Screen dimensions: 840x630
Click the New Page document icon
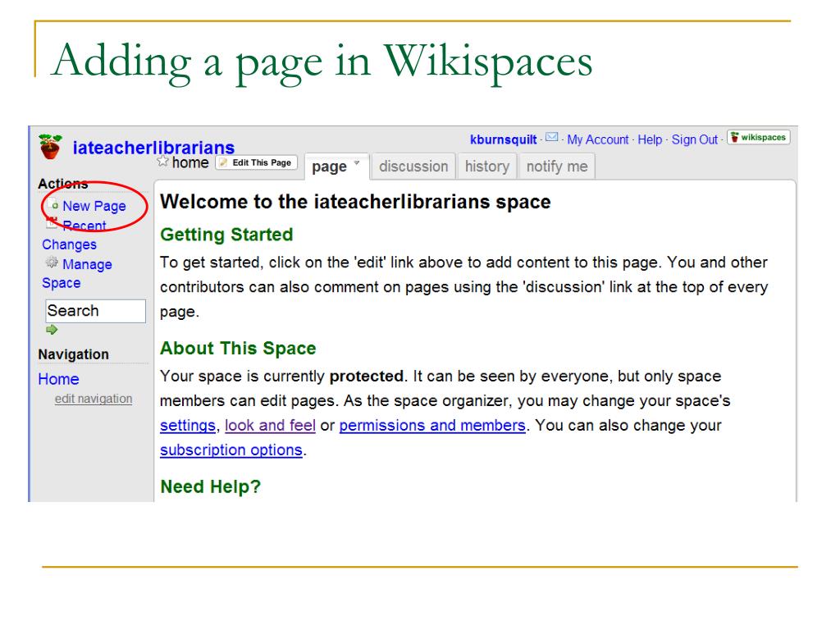coord(52,204)
